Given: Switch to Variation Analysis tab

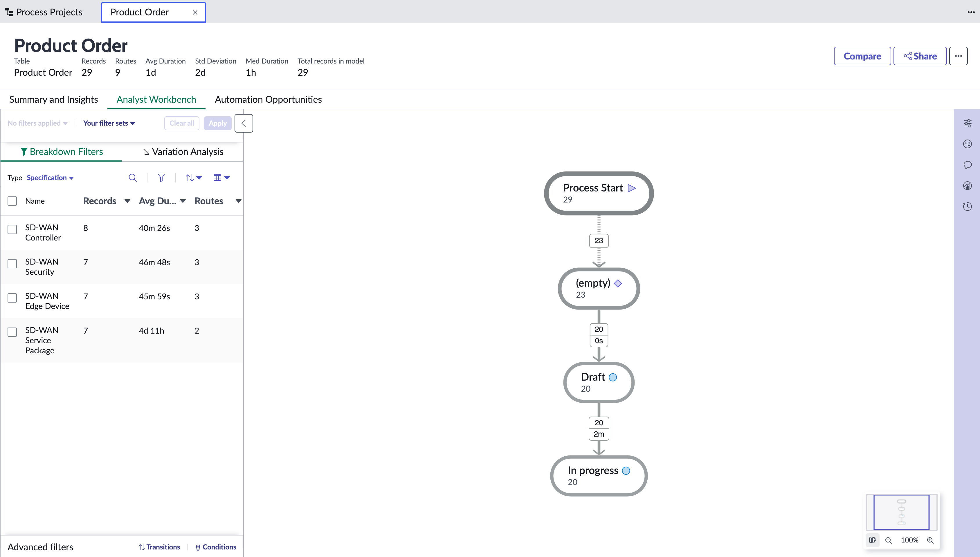Looking at the screenshot, I should (x=183, y=151).
